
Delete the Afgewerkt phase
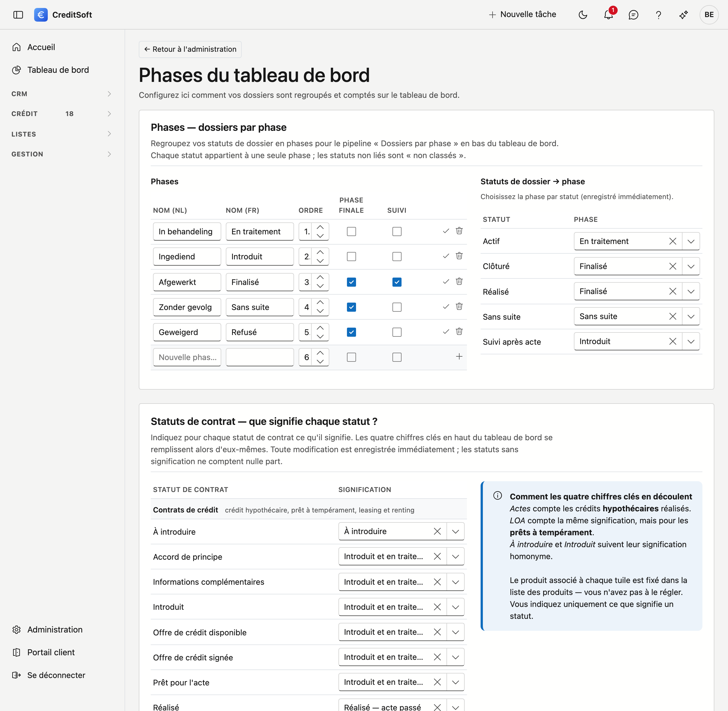pos(459,281)
